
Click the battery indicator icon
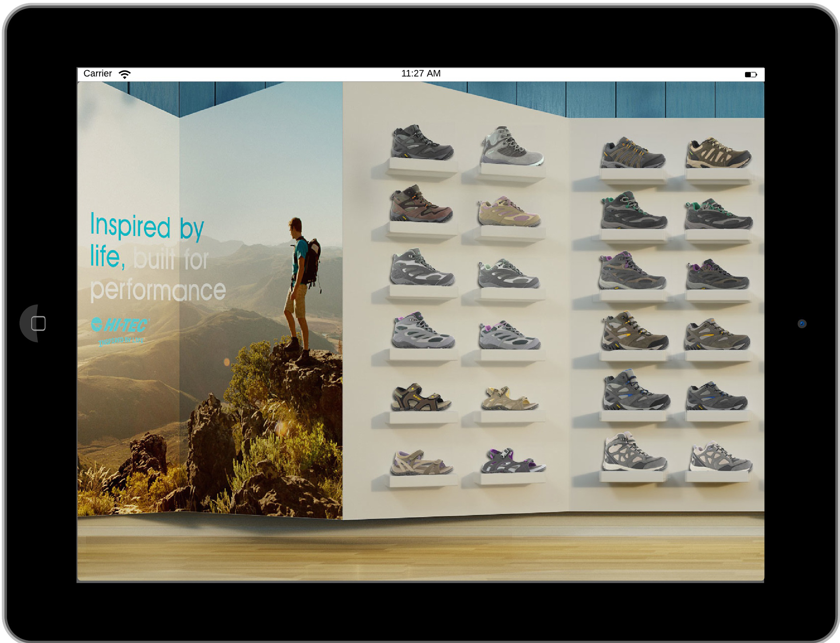pos(750,74)
